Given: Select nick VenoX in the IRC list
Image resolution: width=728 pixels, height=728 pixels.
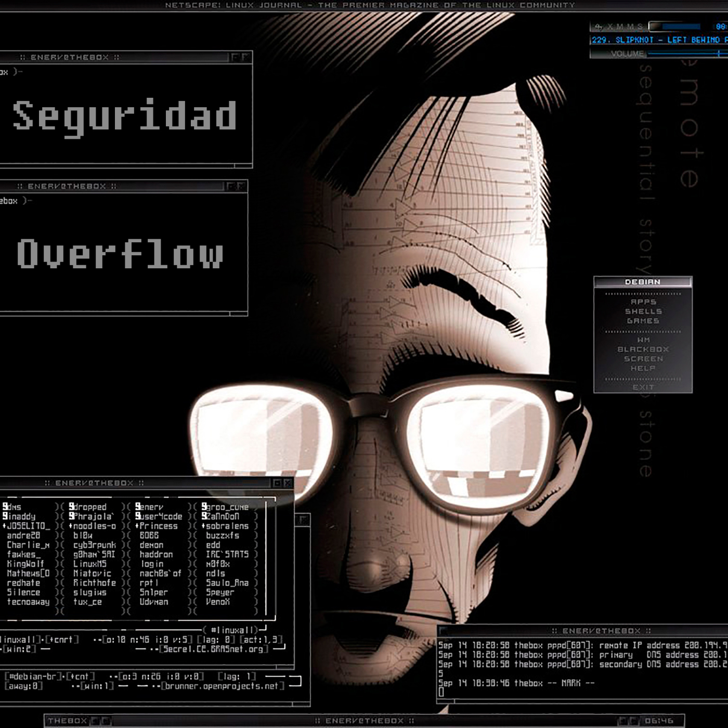Looking at the screenshot, I should pos(218,602).
